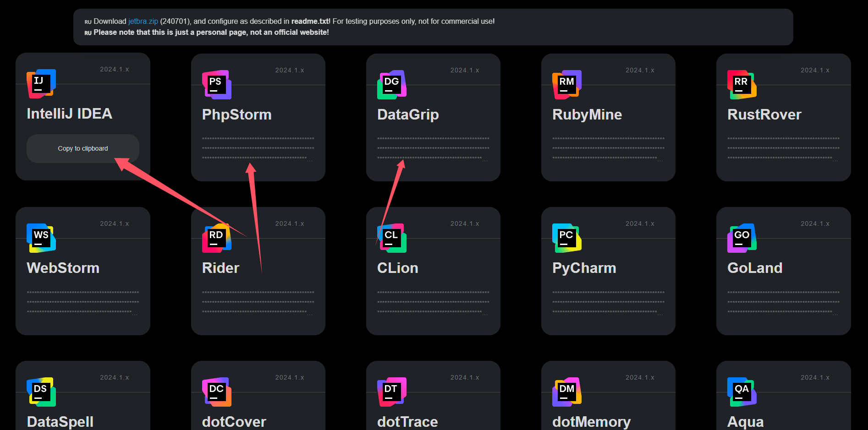Click the 2024.1.x version on RubyMine card
This screenshot has width=868, height=430.
640,71
